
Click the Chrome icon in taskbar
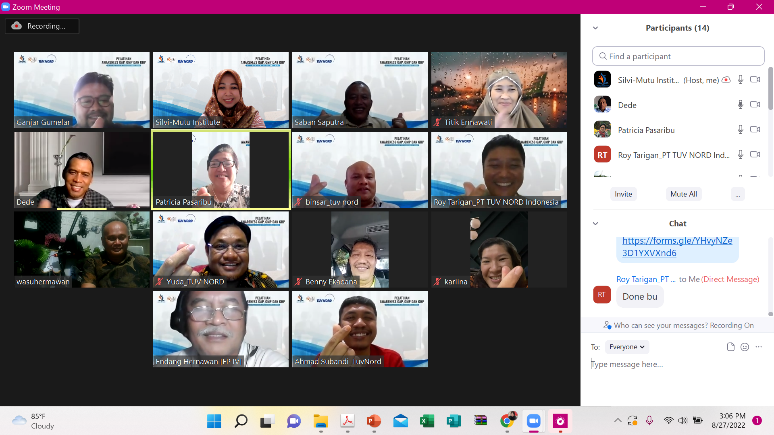click(x=507, y=421)
